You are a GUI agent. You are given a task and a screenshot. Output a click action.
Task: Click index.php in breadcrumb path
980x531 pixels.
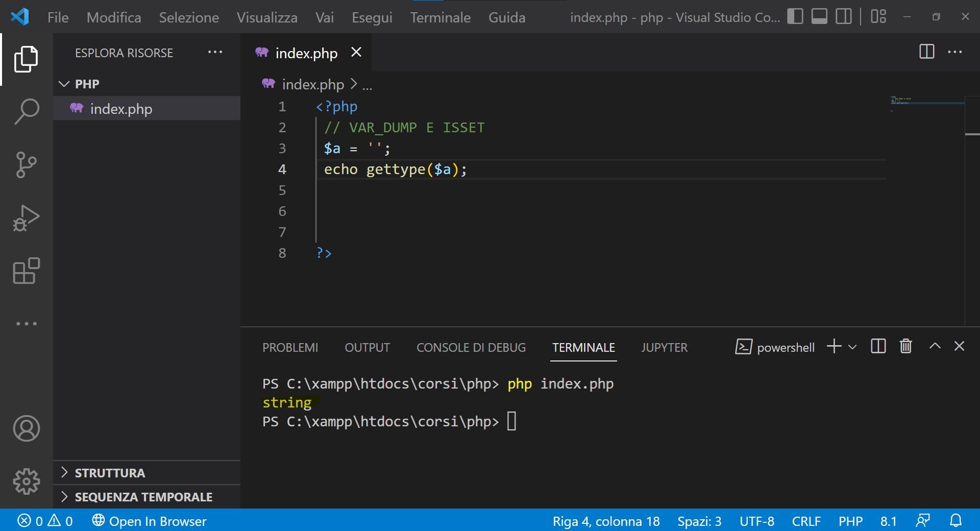click(313, 84)
